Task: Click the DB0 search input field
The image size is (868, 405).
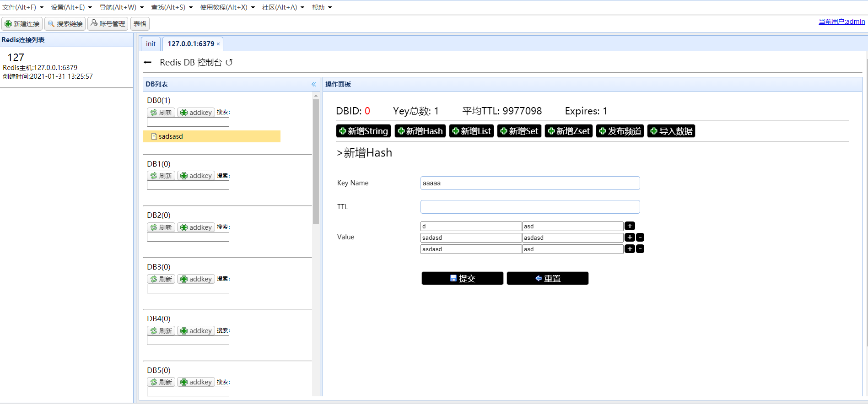Action: click(188, 122)
